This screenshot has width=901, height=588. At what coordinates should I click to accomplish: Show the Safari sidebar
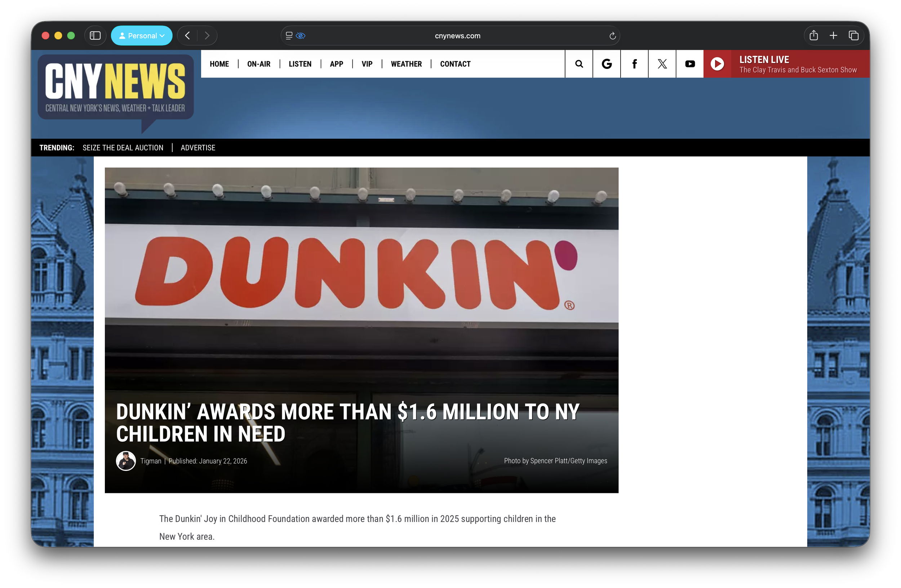pyautogui.click(x=95, y=35)
